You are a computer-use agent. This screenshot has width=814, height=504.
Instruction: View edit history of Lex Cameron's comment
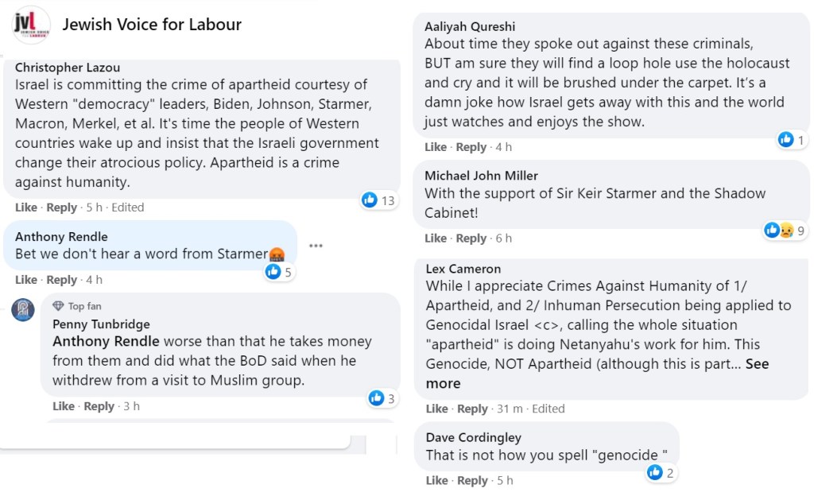tap(548, 409)
